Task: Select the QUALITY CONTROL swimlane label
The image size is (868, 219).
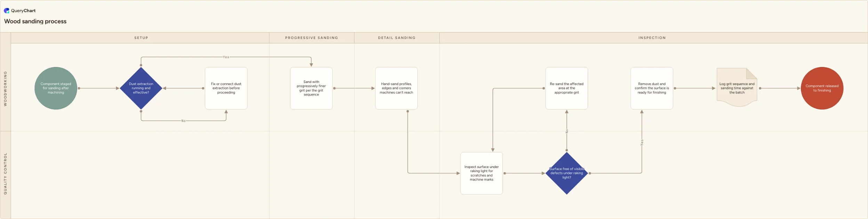Action: point(5,174)
